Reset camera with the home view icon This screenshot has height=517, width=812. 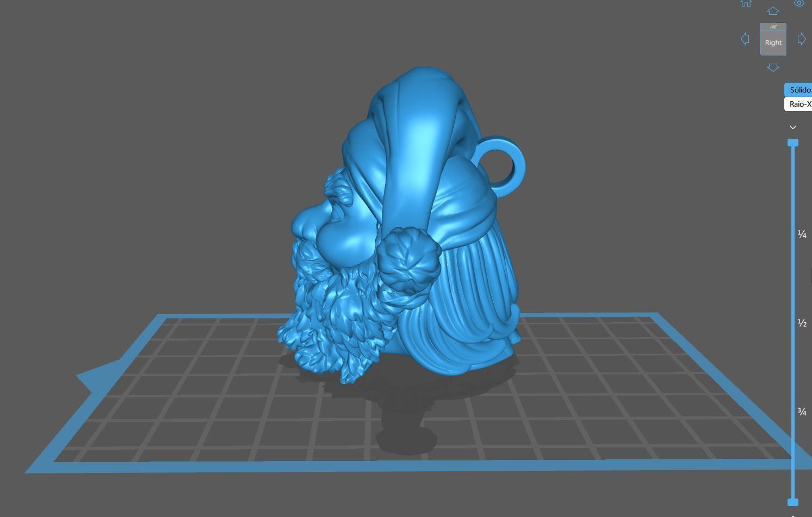point(746,3)
